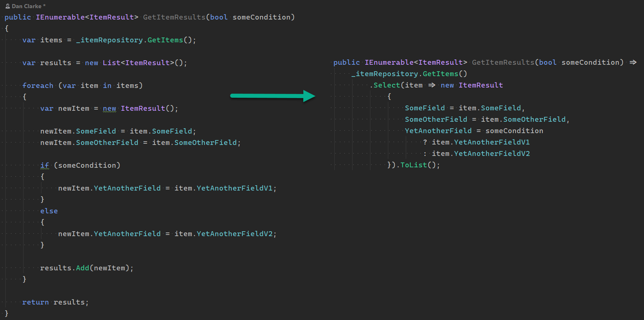Image resolution: width=644 pixels, height=320 pixels.
Task: Place cursor on the return keyword
Action: point(35,302)
